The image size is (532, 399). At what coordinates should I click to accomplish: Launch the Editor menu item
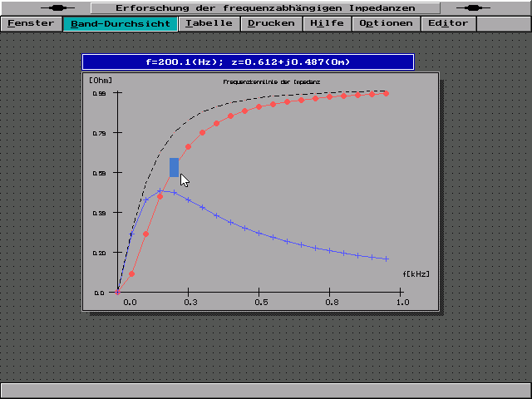pos(448,23)
